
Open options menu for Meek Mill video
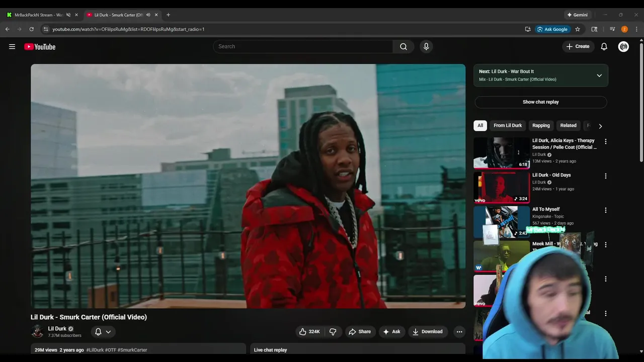click(x=606, y=244)
